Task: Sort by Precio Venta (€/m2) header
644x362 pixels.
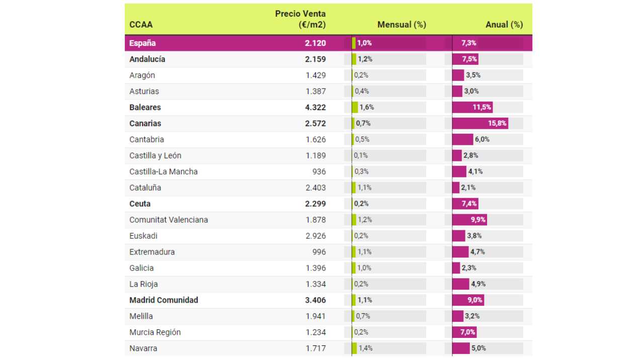Action: click(300, 19)
